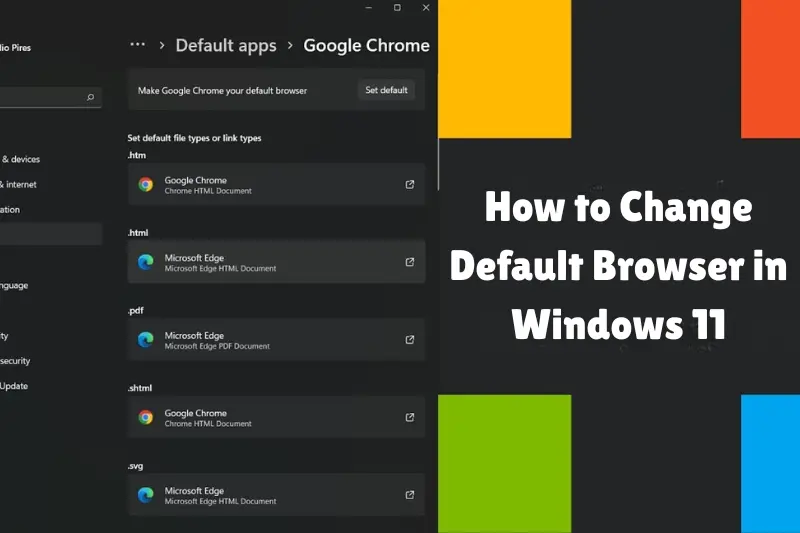
Task: Open the .shtml default app chooser icon
Action: point(410,417)
